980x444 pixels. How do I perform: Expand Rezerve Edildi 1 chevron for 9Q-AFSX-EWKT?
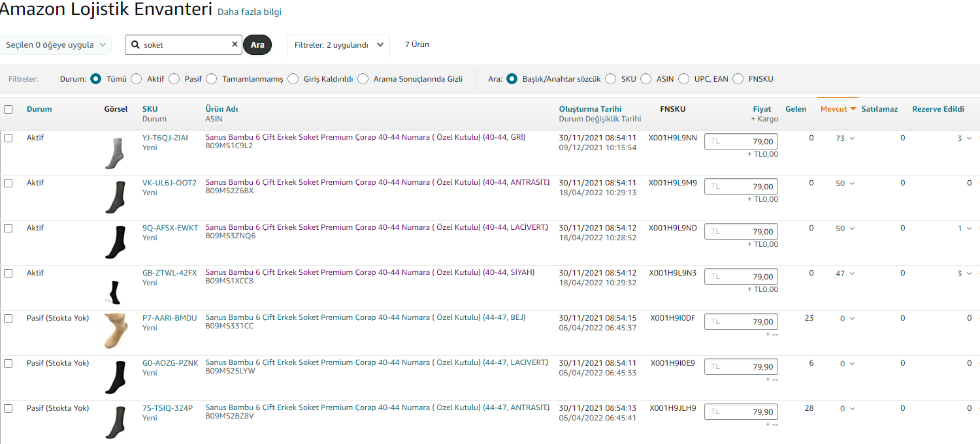[969, 229]
